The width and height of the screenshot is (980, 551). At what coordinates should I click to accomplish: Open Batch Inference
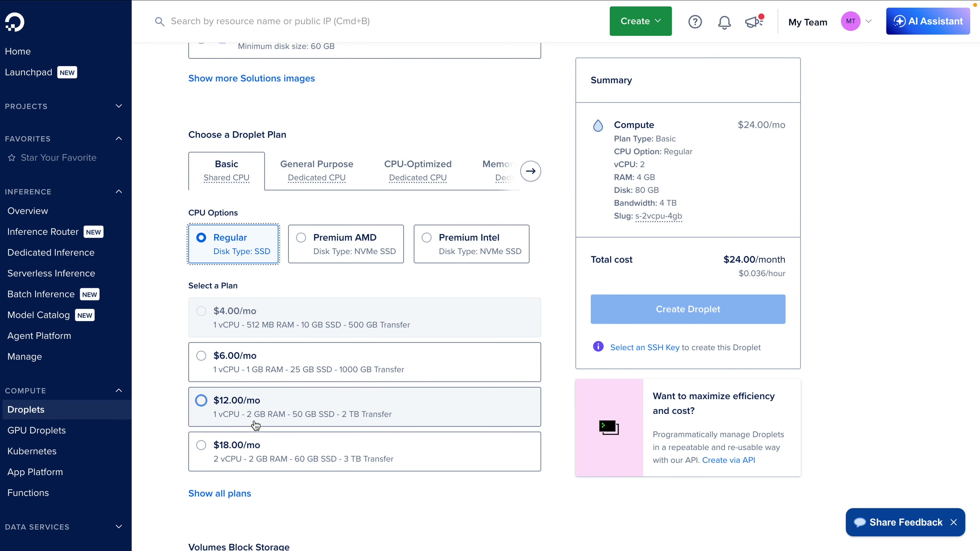[41, 294]
